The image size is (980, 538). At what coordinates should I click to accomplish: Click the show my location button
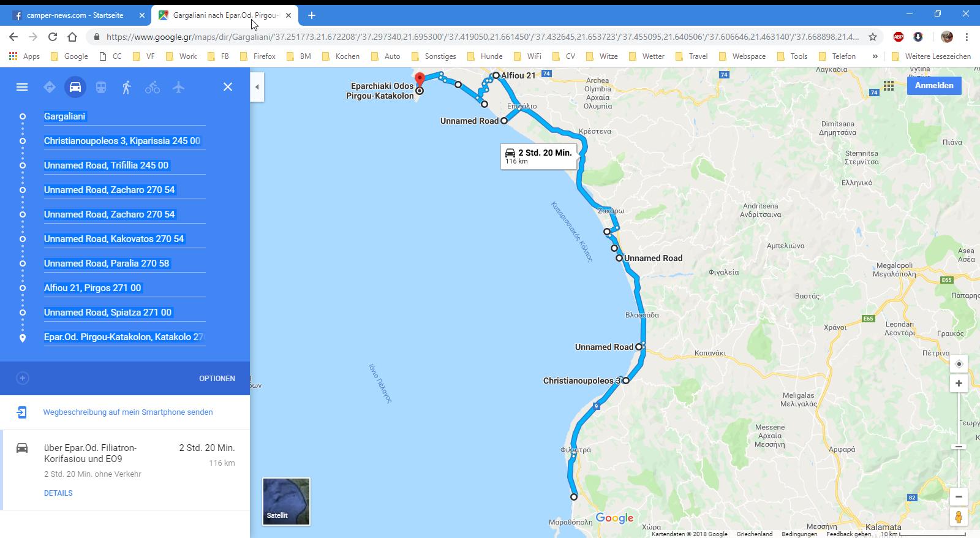(x=959, y=364)
